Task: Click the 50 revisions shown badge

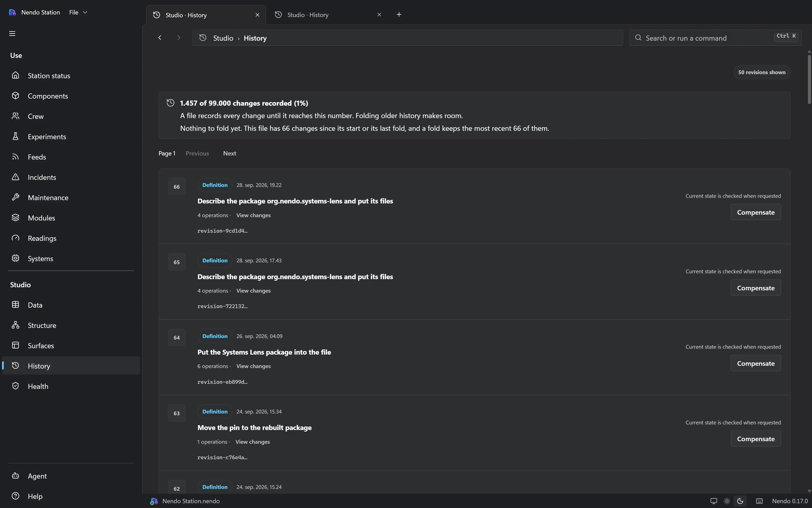Action: (x=762, y=72)
